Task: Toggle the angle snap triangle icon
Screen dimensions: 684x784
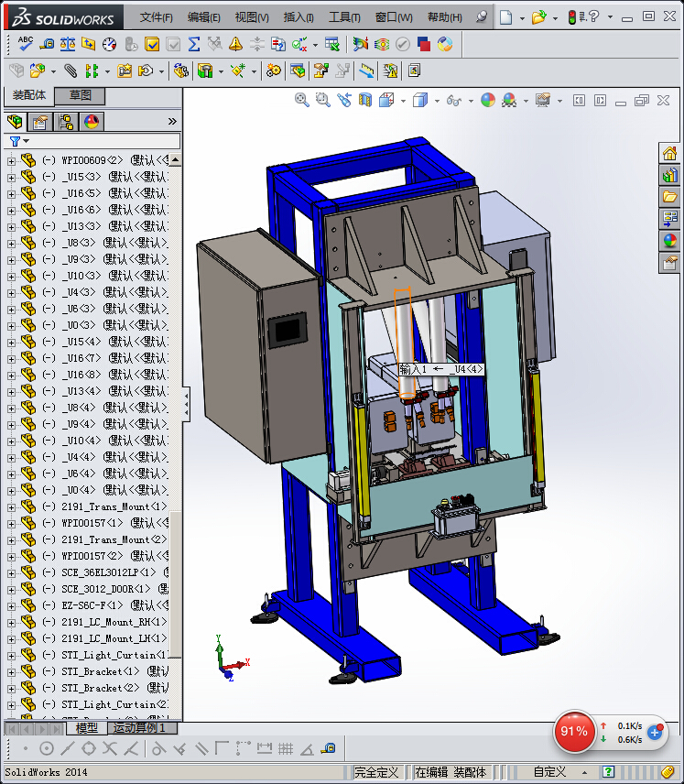Action: tap(307, 748)
